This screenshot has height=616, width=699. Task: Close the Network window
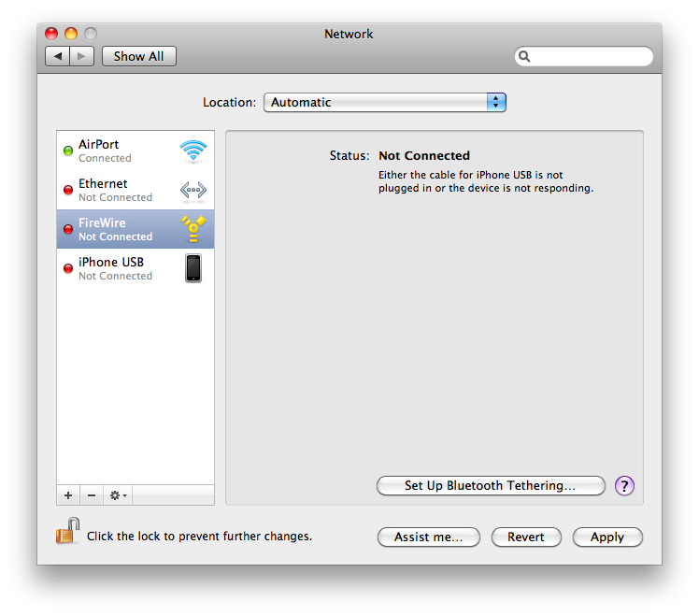click(51, 34)
